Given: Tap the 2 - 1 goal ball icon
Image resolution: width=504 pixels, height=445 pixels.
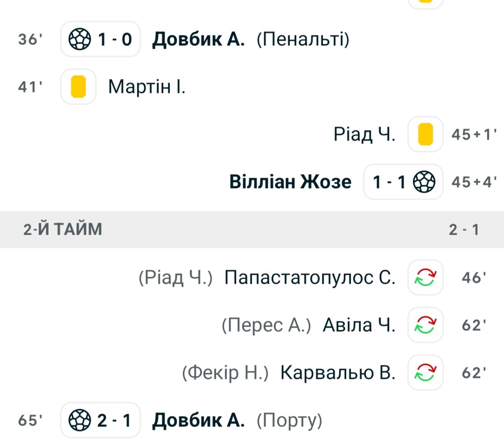Looking at the screenshot, I should pyautogui.click(x=80, y=420).
